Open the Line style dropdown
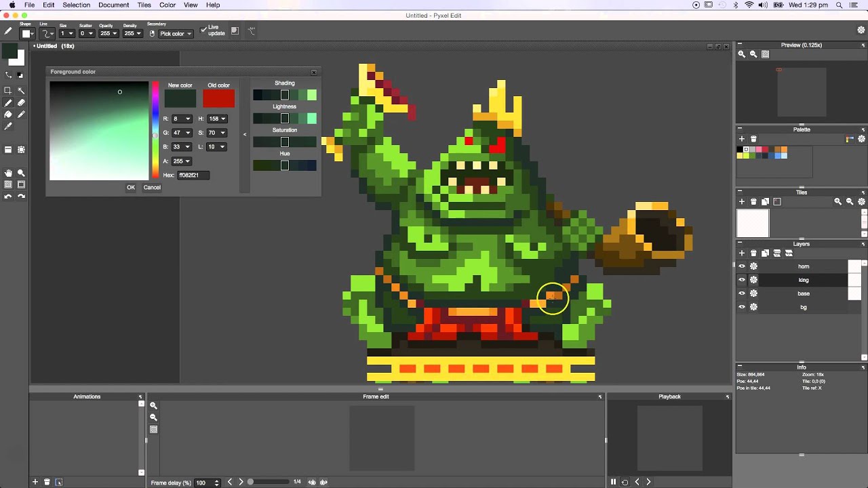The height and width of the screenshot is (488, 868). pos(47,33)
